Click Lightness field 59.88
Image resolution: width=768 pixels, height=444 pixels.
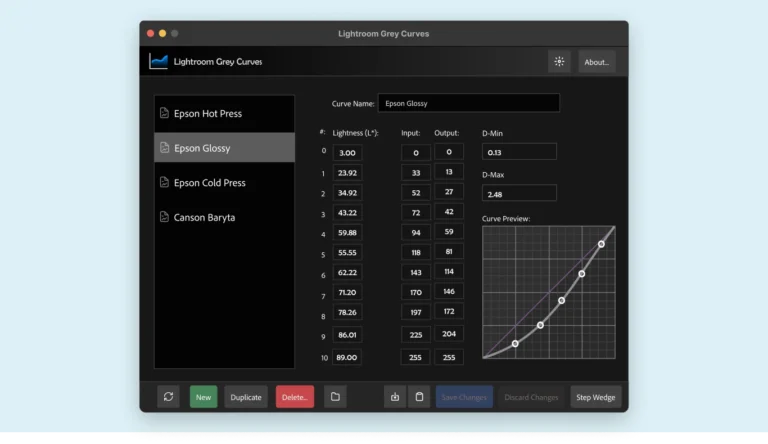point(347,232)
